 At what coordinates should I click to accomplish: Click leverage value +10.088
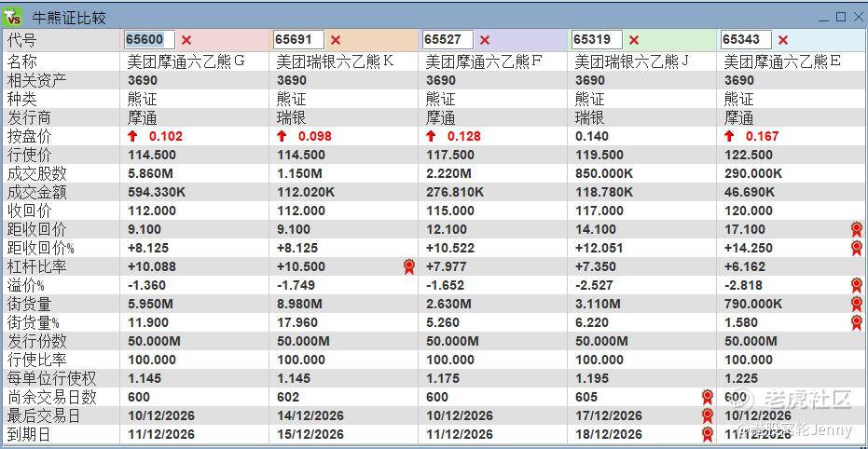[152, 267]
